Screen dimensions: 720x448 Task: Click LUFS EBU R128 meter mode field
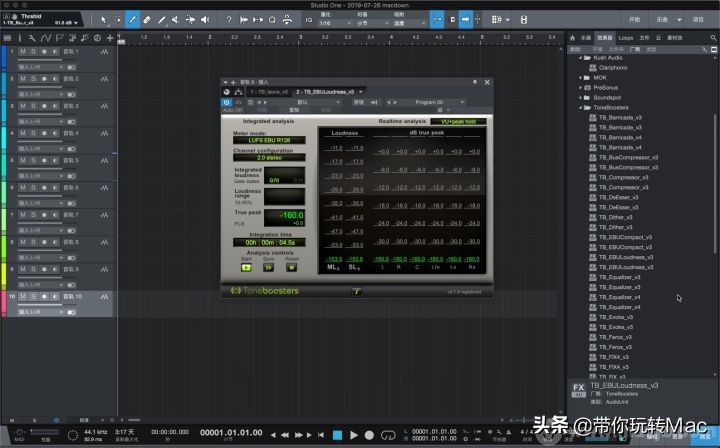(x=269, y=140)
